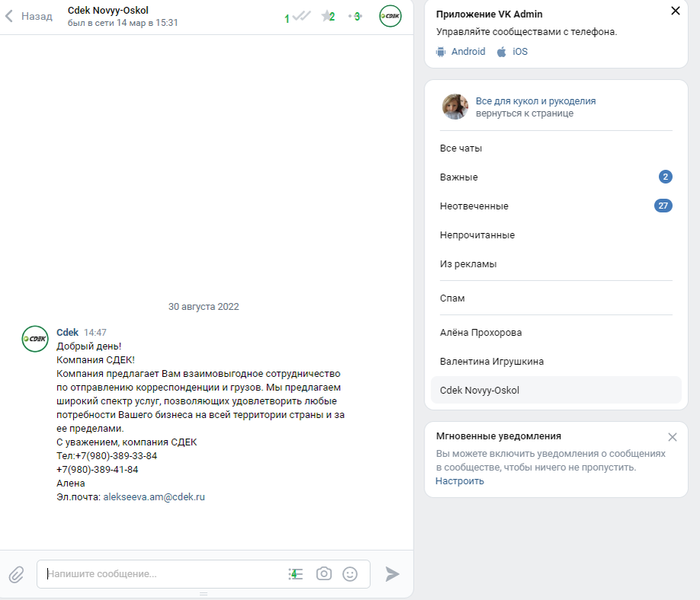This screenshot has height=600, width=700.
Task: Click the Настроить notifications link
Action: [460, 480]
